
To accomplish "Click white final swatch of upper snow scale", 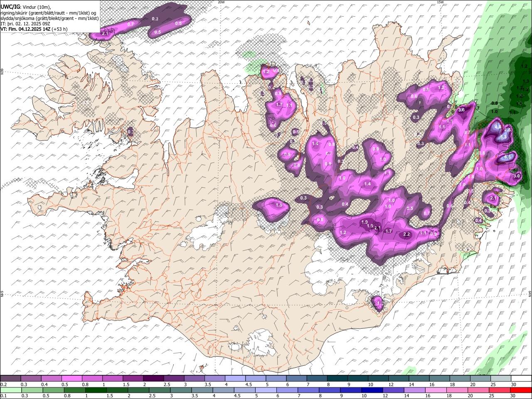I will pyautogui.click(x=521, y=379).
